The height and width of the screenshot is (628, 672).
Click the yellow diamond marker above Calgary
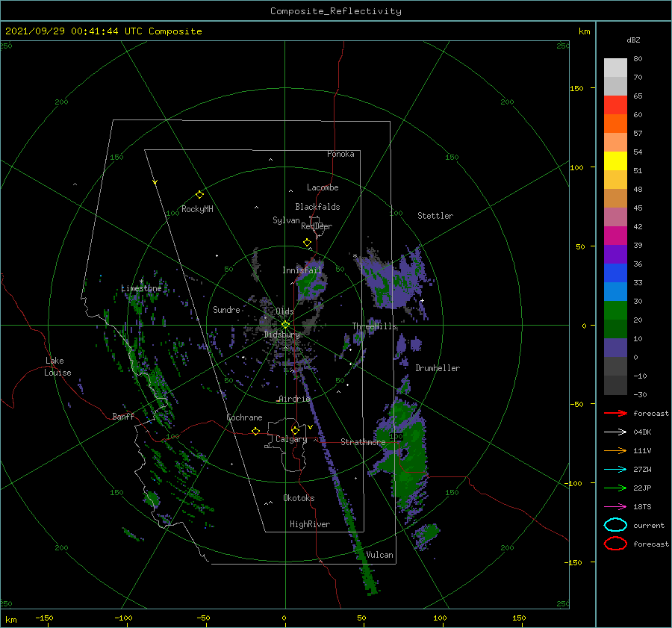(x=295, y=430)
